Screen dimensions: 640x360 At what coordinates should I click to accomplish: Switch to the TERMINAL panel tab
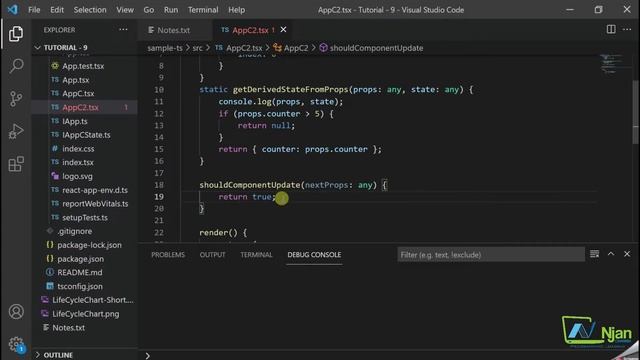[x=256, y=255]
